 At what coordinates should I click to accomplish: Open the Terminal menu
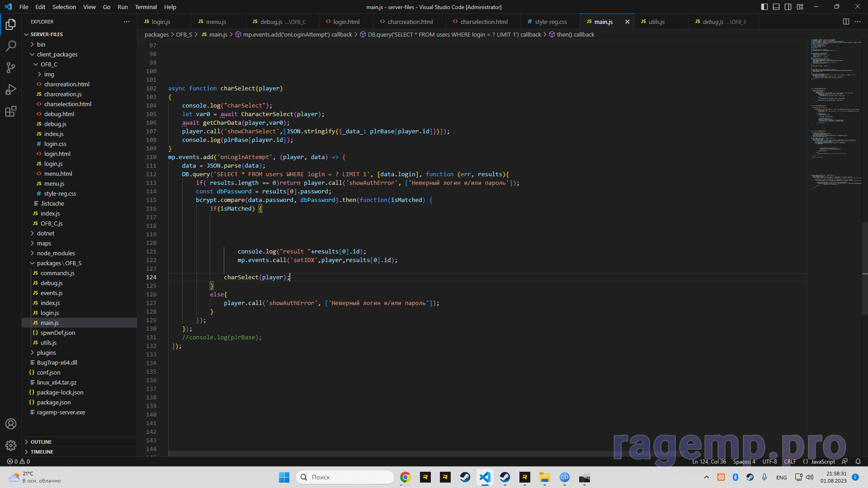(146, 7)
